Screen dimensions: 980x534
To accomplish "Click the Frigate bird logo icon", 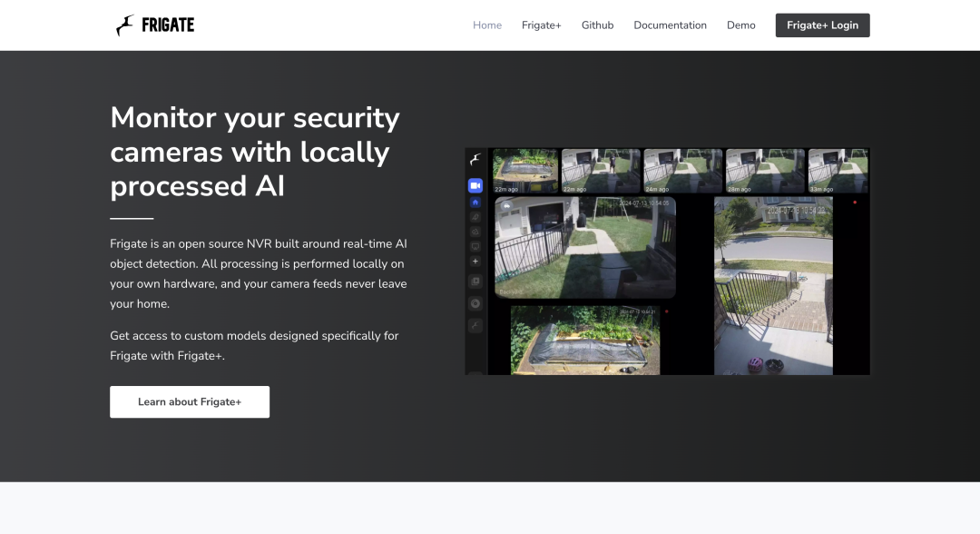I will [x=125, y=25].
